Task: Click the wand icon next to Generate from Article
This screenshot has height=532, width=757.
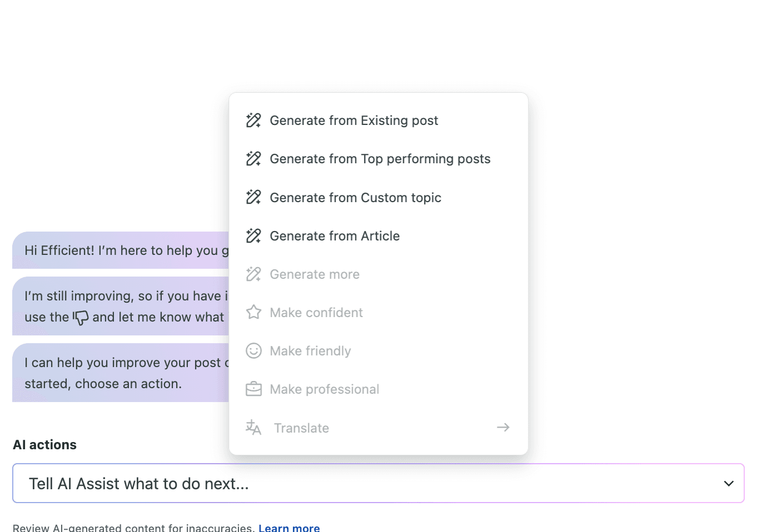Action: [x=253, y=235]
